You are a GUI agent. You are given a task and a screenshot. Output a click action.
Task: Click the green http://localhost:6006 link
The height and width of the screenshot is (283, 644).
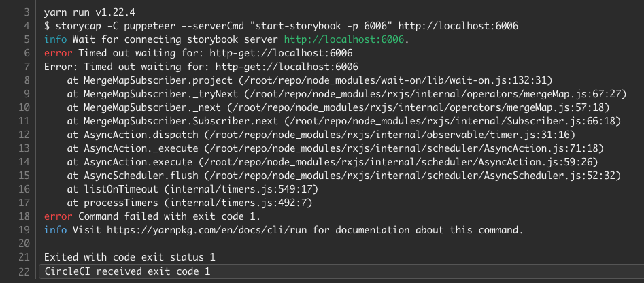(344, 40)
